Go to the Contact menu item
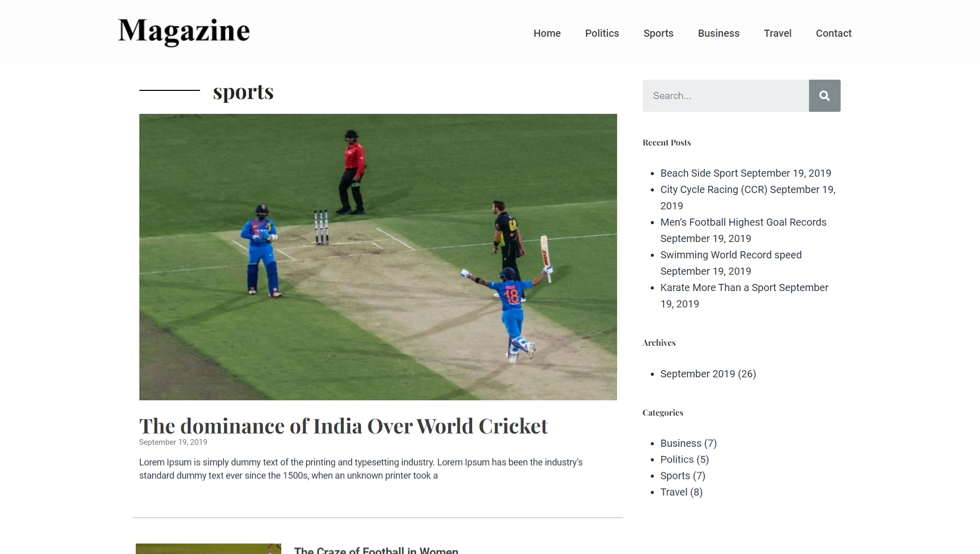 [834, 33]
